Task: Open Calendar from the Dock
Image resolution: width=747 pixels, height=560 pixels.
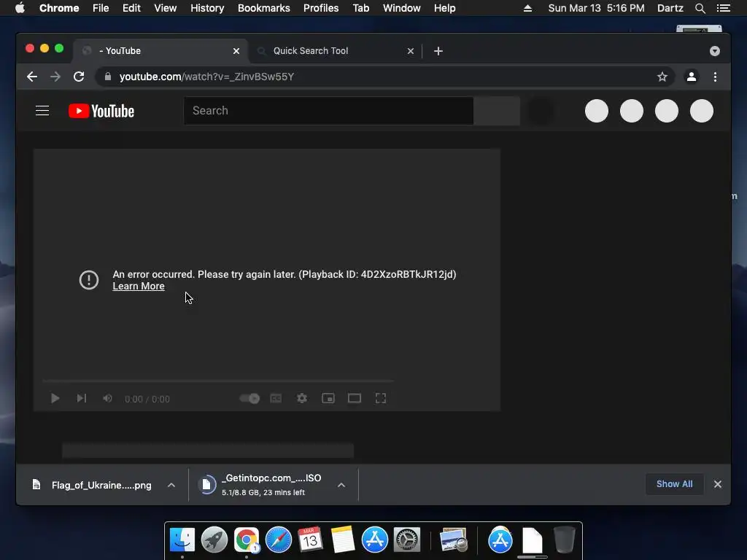Action: [310, 540]
